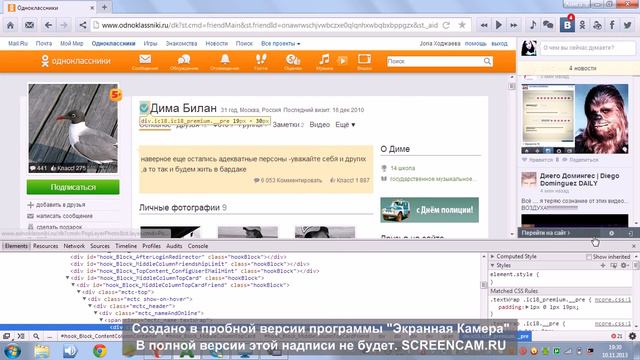Go back with the browser back arrow
The height and width of the screenshot is (360, 640).
pyautogui.click(x=48, y=25)
